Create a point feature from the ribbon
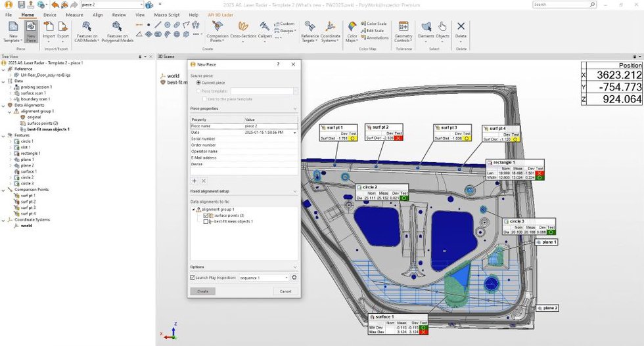Viewport: 644px width, 346px height. click(149, 25)
